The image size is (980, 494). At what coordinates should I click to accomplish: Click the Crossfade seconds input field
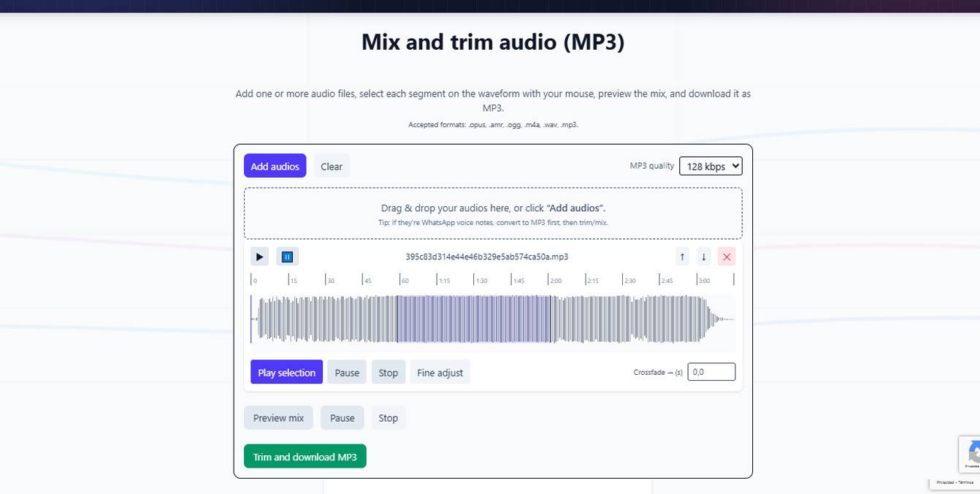(x=711, y=371)
